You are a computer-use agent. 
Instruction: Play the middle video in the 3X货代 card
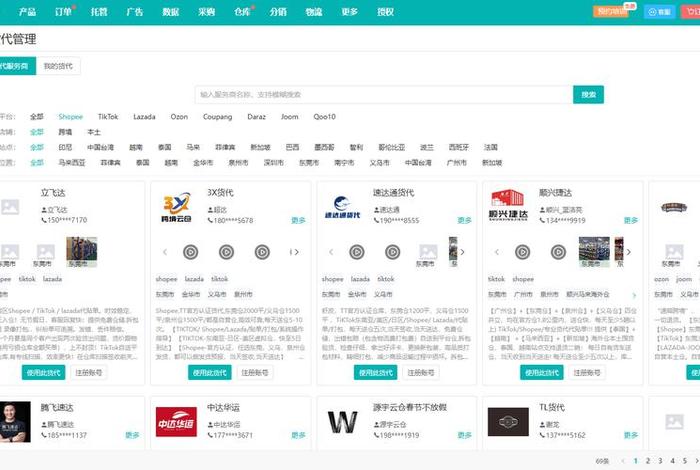(226, 252)
